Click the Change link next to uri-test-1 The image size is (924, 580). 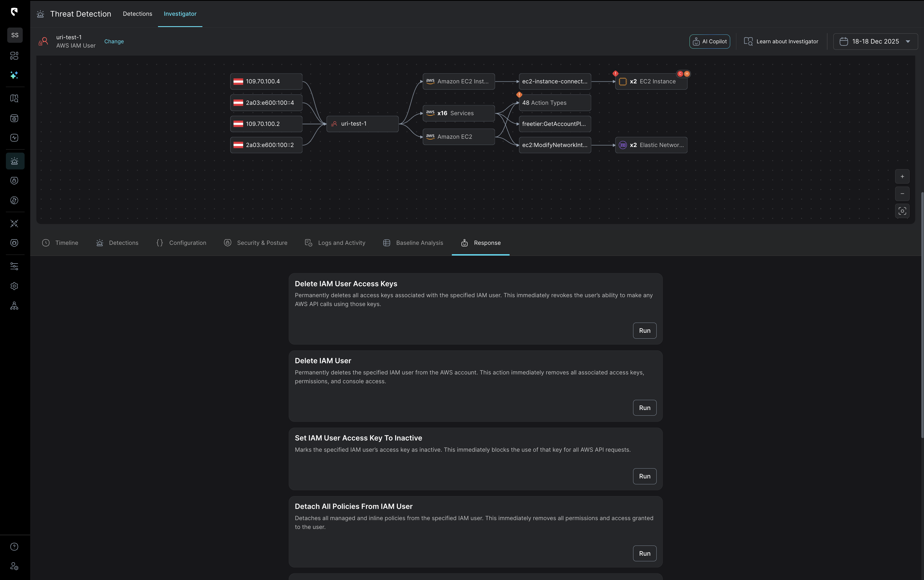pyautogui.click(x=114, y=41)
